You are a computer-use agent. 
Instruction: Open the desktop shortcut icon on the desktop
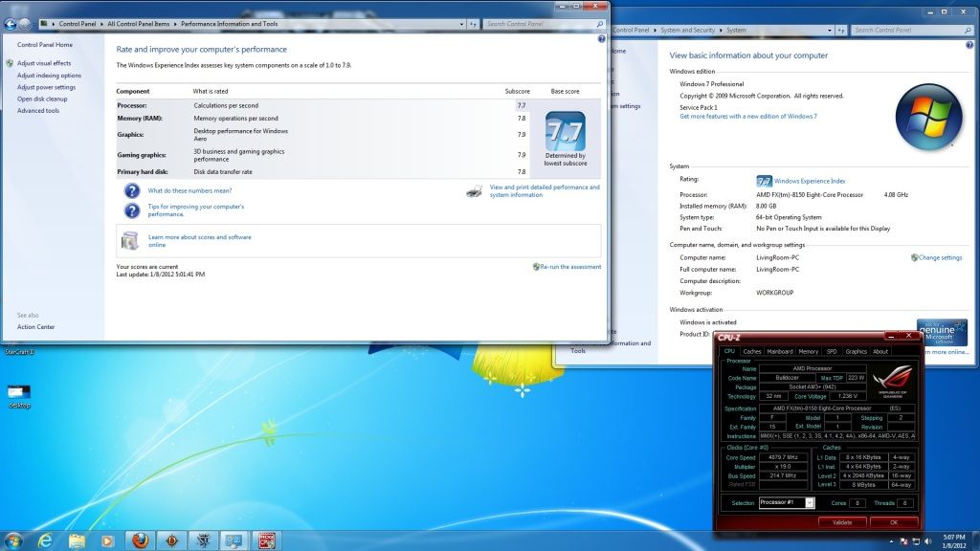19,397
